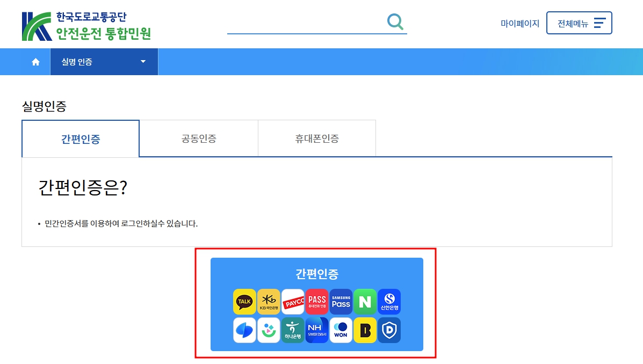
Task: Open the 전체메뉴 full menu button
Action: pyautogui.click(x=579, y=23)
